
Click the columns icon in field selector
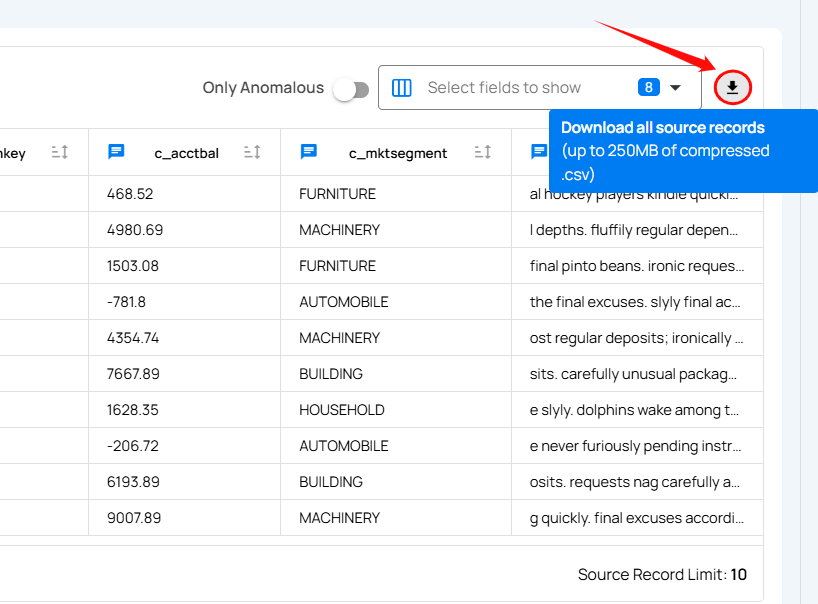coord(402,88)
